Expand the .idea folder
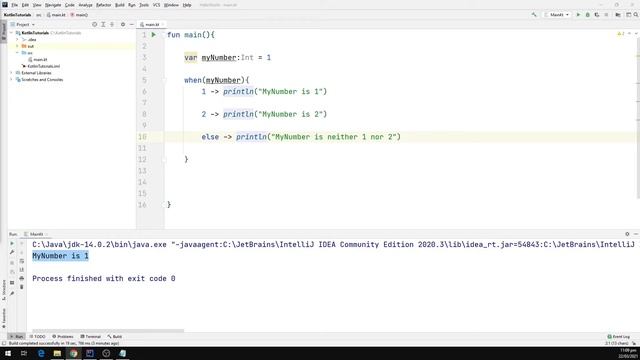 tap(17, 40)
